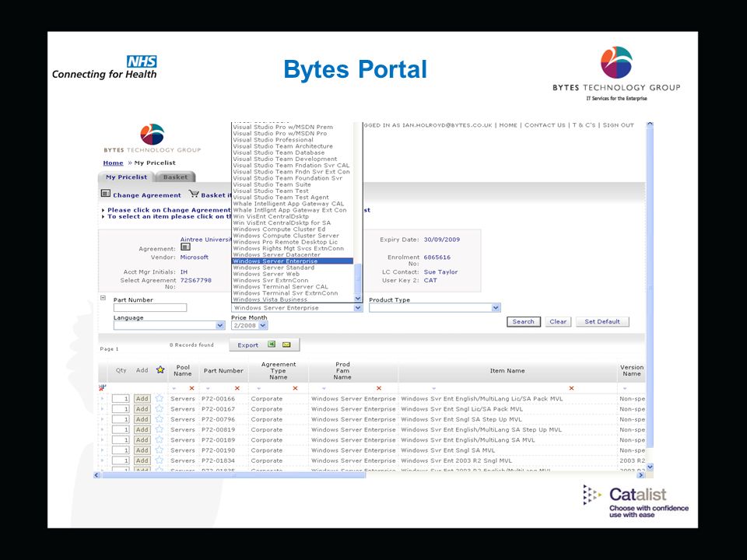Screen dimensions: 747x560
Task: Add part P72-00166 to basket
Action: (x=142, y=398)
